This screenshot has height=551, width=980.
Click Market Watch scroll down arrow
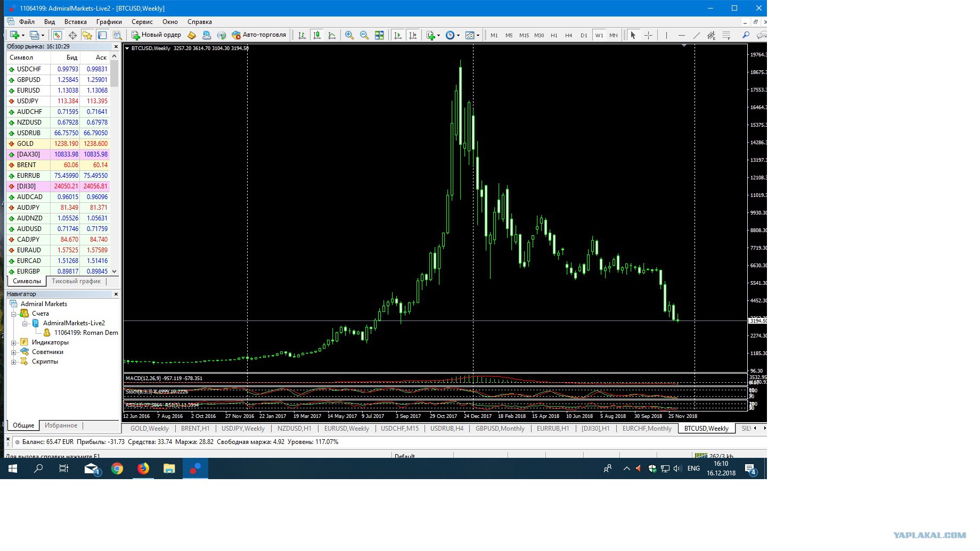(114, 271)
